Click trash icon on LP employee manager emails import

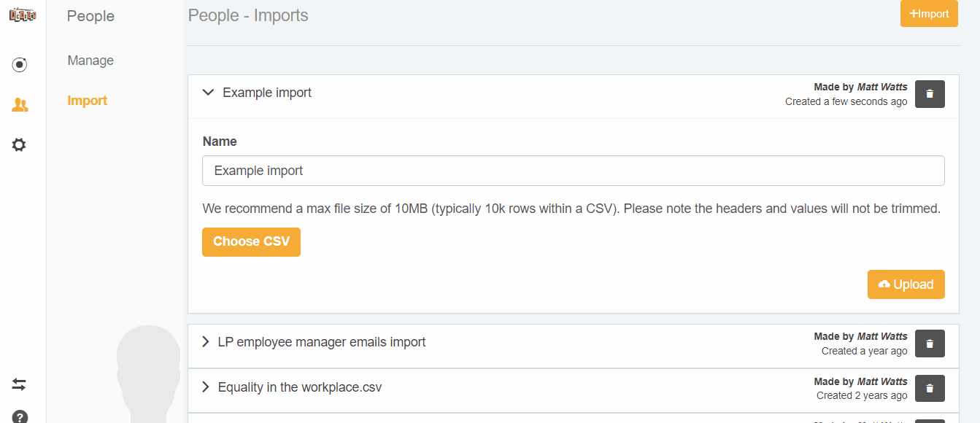pos(929,343)
